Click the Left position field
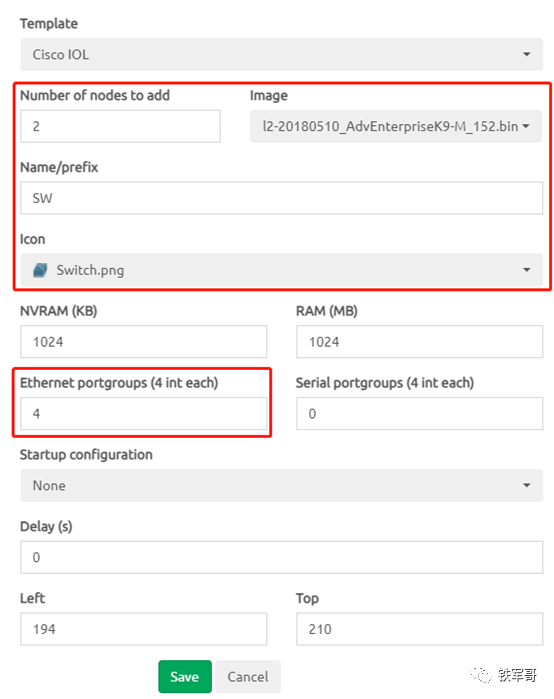The image size is (554, 699). [144, 629]
